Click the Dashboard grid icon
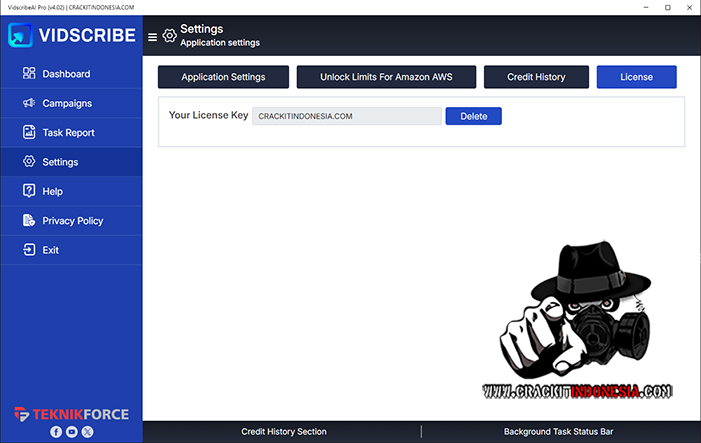701x443 pixels. tap(29, 73)
